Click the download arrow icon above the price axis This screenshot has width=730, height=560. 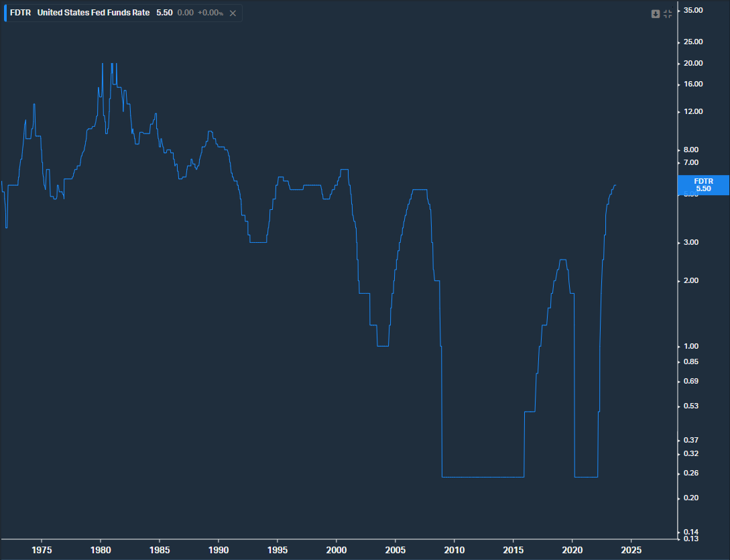[656, 13]
